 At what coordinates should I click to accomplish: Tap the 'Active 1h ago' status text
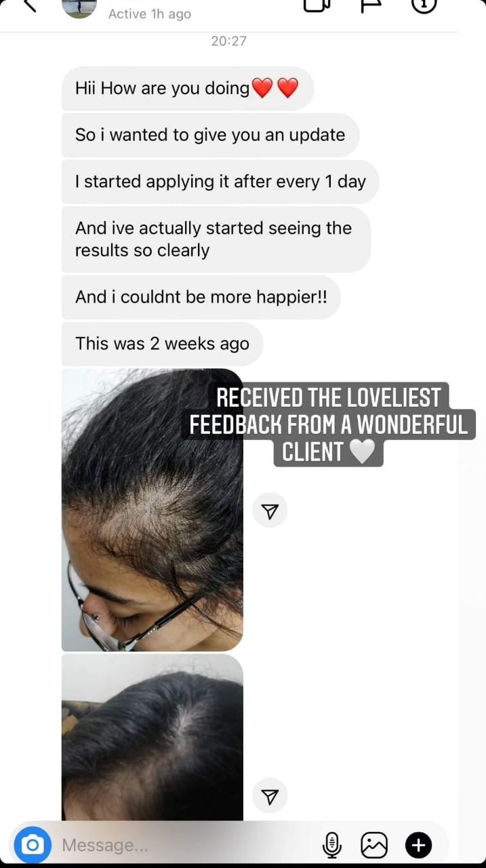(149, 14)
